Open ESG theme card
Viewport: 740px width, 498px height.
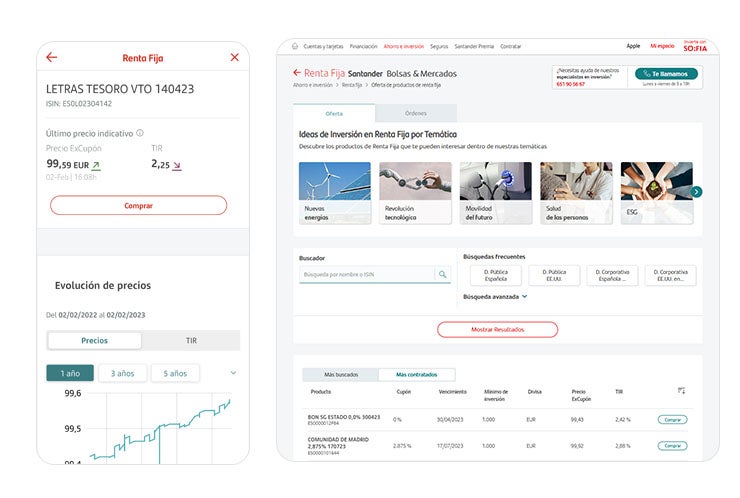tap(657, 193)
